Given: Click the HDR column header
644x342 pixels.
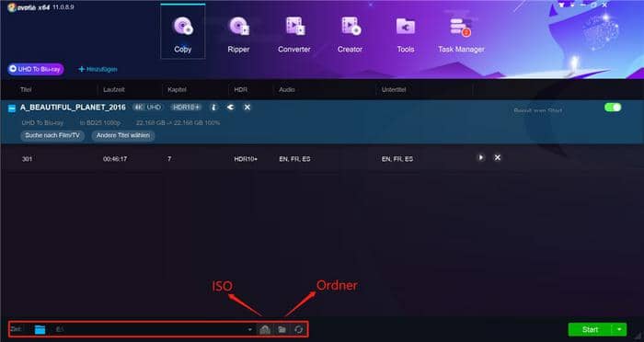Looking at the screenshot, I should click(x=241, y=89).
